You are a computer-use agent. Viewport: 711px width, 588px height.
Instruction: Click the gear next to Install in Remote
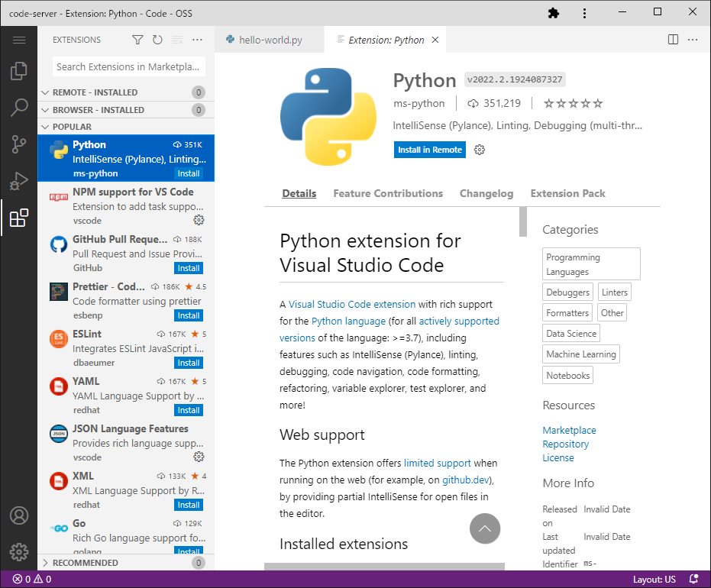[479, 150]
